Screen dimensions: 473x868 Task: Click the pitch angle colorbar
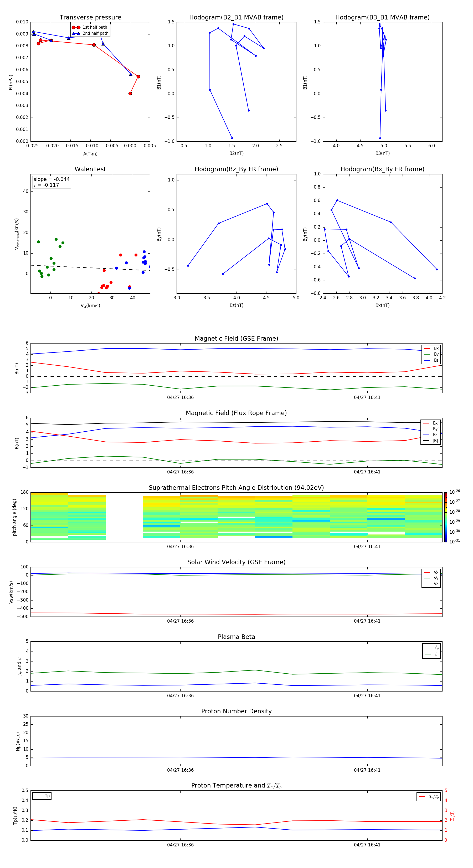point(445,517)
